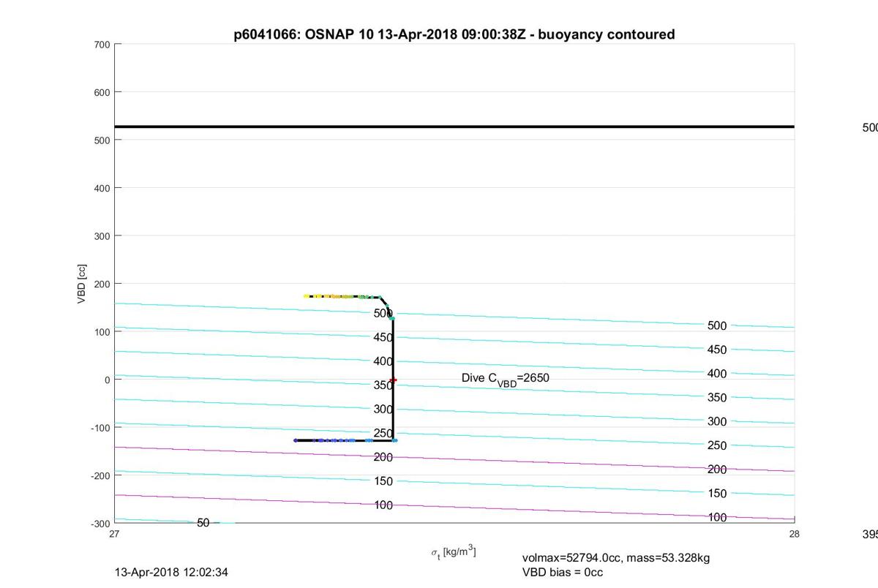Select the x-axis label σt [kg/m3]
This screenshot has height=588, width=878.
[454, 551]
